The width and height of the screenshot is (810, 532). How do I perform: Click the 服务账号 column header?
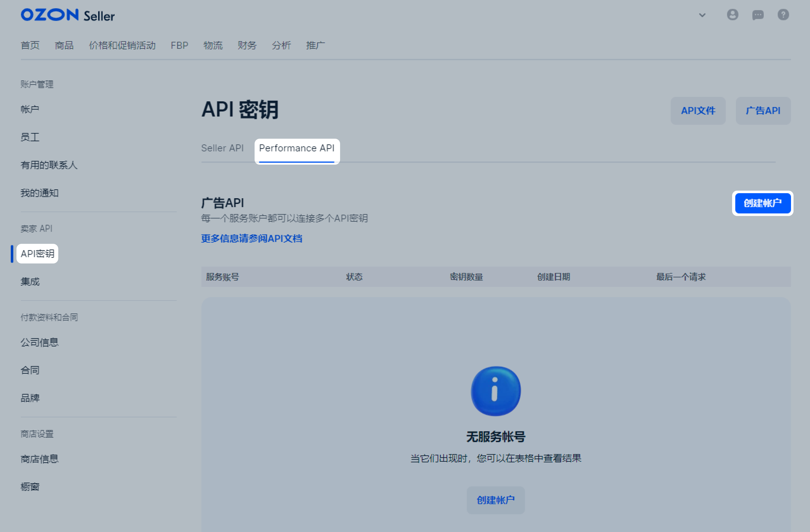tap(222, 277)
